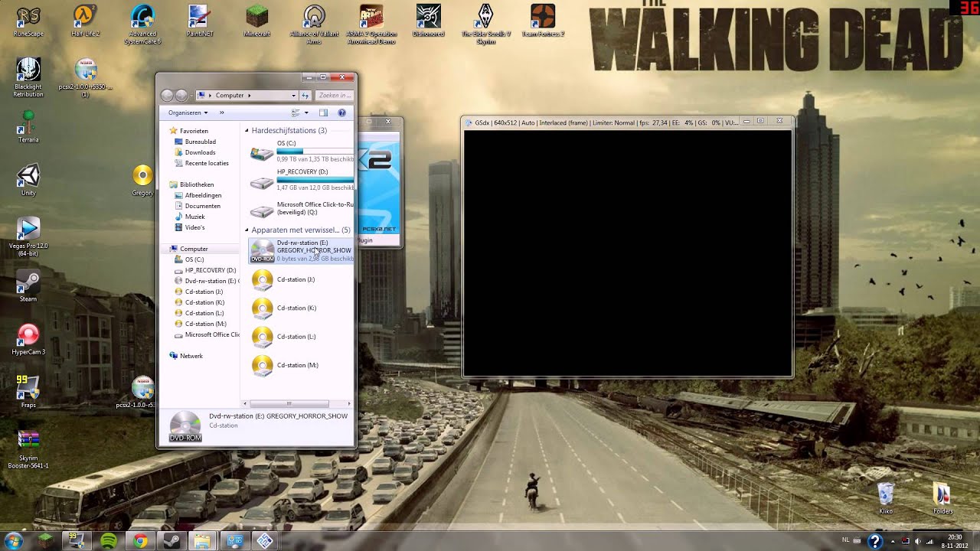This screenshot has width=980, height=551.
Task: Select Dvd-rw-station (E:) GREGORY_HORROR_SHOW drive
Action: [x=302, y=250]
